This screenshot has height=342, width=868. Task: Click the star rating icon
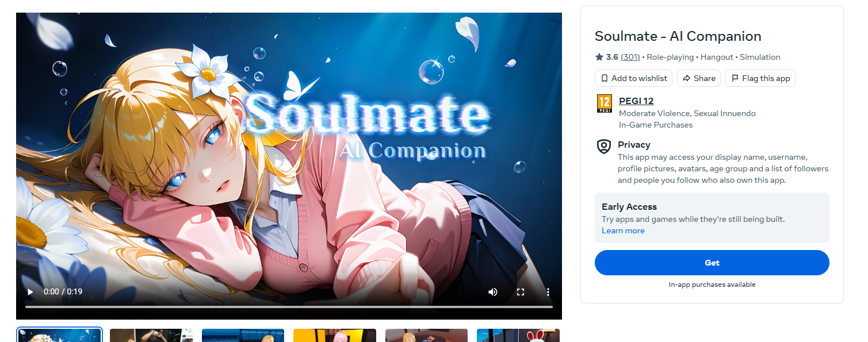(599, 57)
